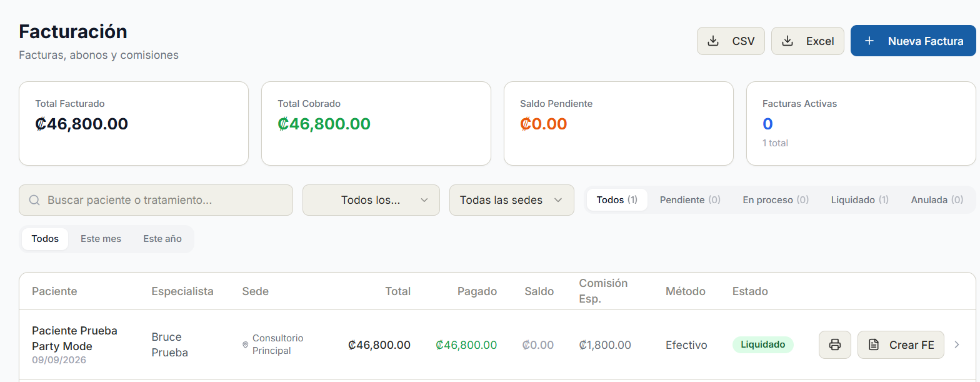Focus the Buscar paciente o tratamiento field

point(156,200)
